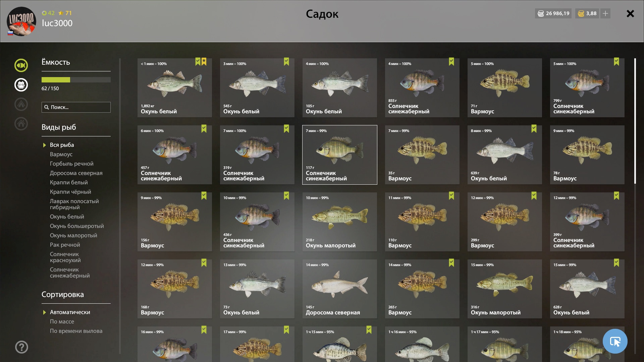
Task: Add premium gold with plus icon
Action: [x=605, y=13]
